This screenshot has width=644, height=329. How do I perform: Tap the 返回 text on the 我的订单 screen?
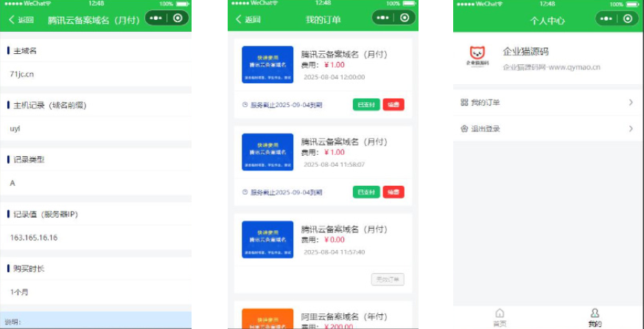pos(253,19)
